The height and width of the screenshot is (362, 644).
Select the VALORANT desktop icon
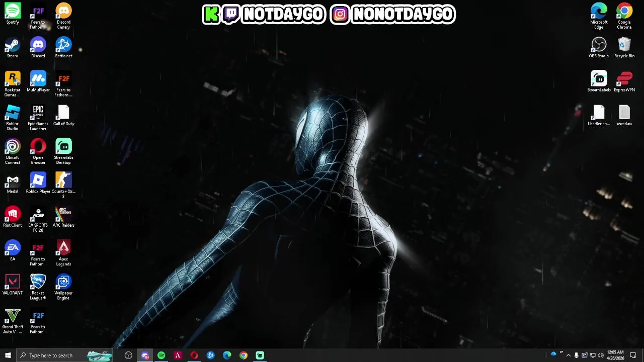(x=13, y=285)
